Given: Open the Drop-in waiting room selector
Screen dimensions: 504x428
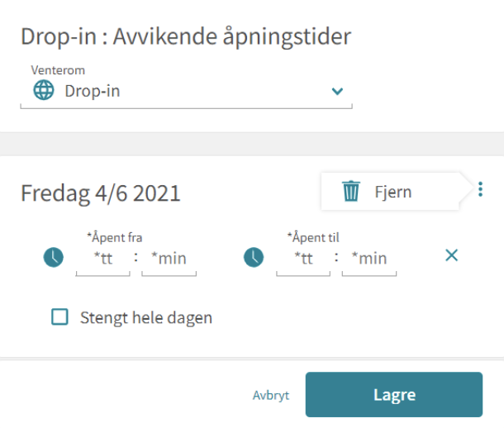Looking at the screenshot, I should click(x=187, y=91).
